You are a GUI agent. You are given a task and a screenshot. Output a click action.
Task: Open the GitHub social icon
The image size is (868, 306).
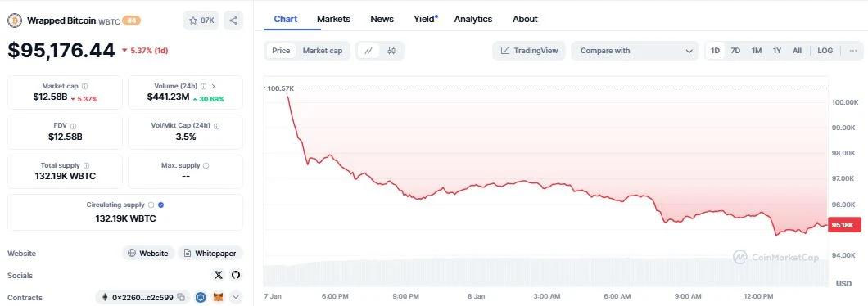(x=236, y=275)
